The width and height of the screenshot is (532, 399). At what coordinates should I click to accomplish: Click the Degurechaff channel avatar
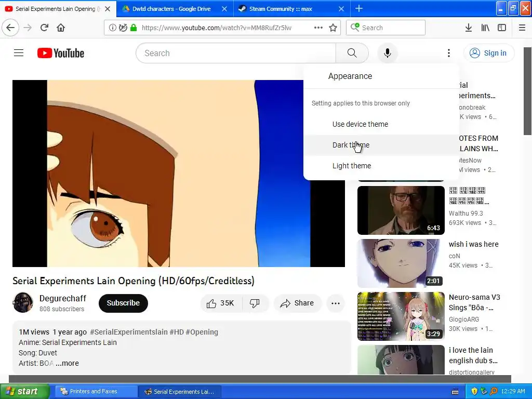point(23,302)
